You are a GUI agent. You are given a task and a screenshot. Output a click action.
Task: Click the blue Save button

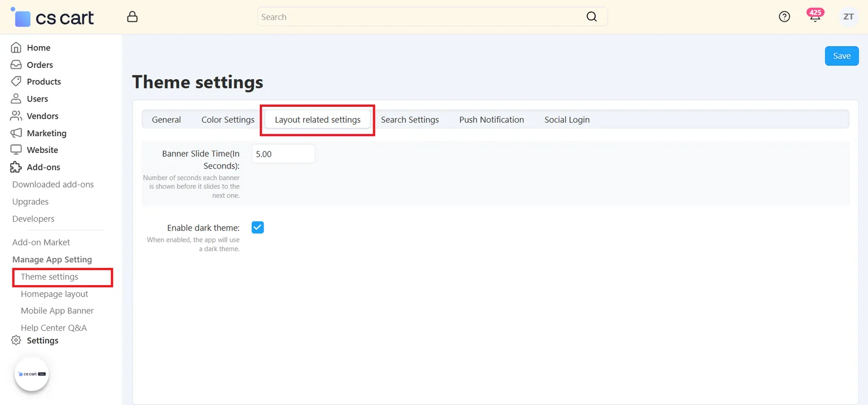click(x=842, y=56)
